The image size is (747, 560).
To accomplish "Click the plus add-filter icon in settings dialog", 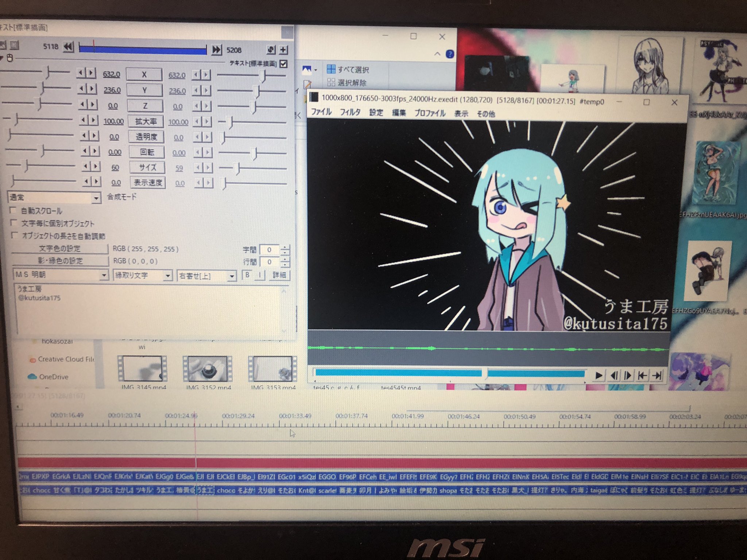I will tap(283, 50).
